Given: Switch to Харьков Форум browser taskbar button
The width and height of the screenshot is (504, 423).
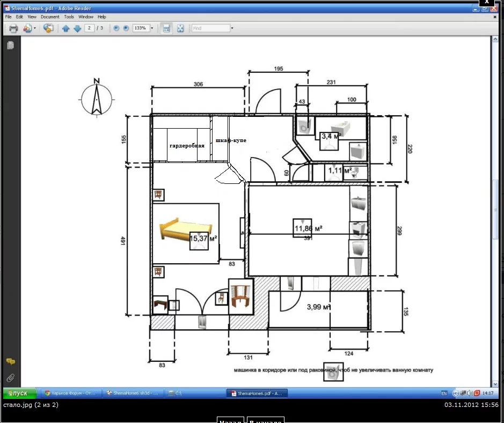Looking at the screenshot, I should 70,393.
